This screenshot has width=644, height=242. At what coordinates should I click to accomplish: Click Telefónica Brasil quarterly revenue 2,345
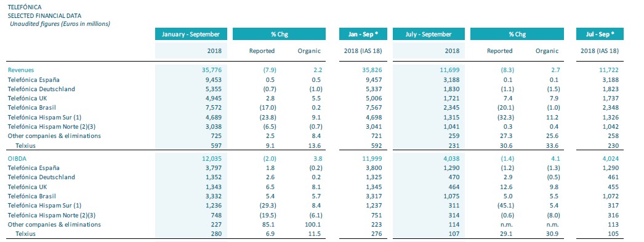[x=452, y=108]
